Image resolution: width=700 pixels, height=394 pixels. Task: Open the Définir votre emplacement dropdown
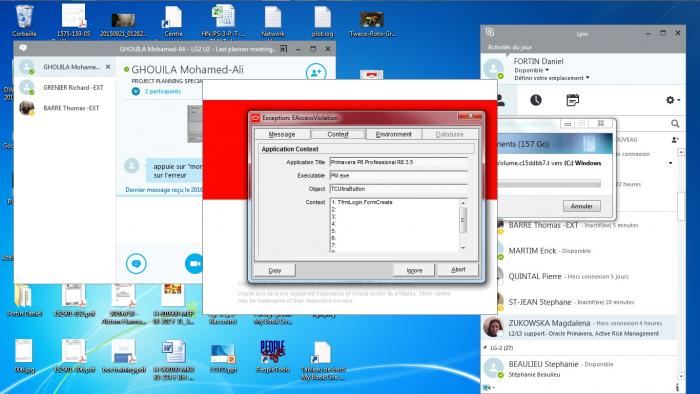coord(552,78)
